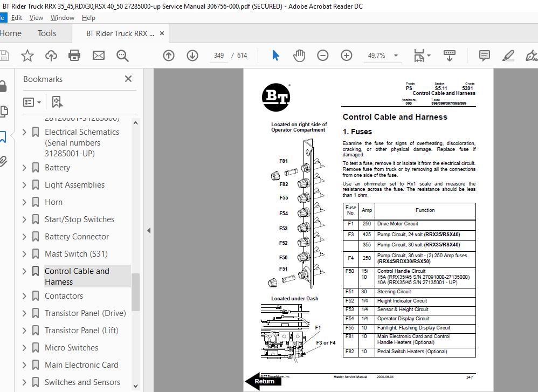
Task: Expand the Micro Switches bookmark
Action: pyautogui.click(x=24, y=348)
